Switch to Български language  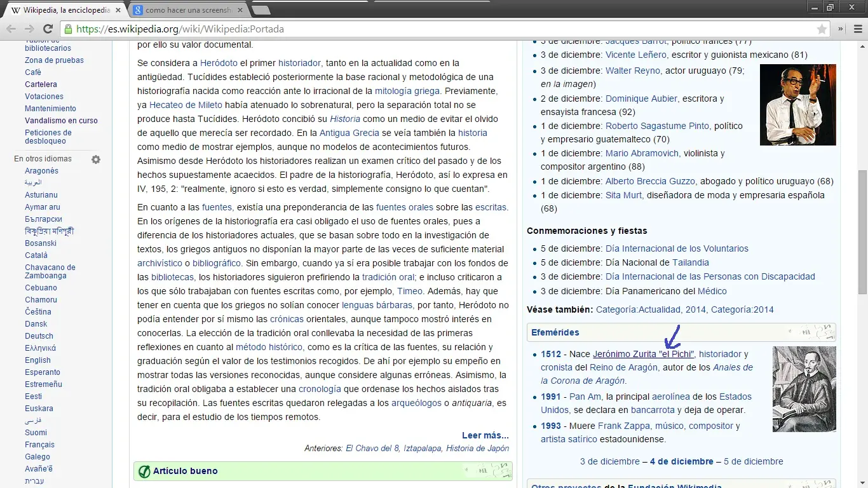[43, 219]
